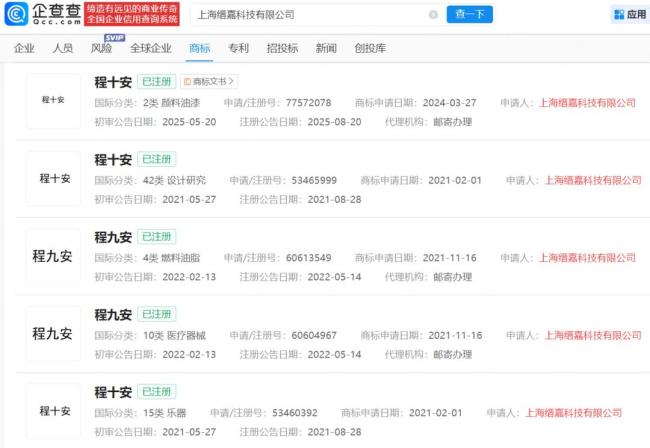The width and height of the screenshot is (650, 448).
Task: Select registration number 60613549
Action: click(x=308, y=257)
